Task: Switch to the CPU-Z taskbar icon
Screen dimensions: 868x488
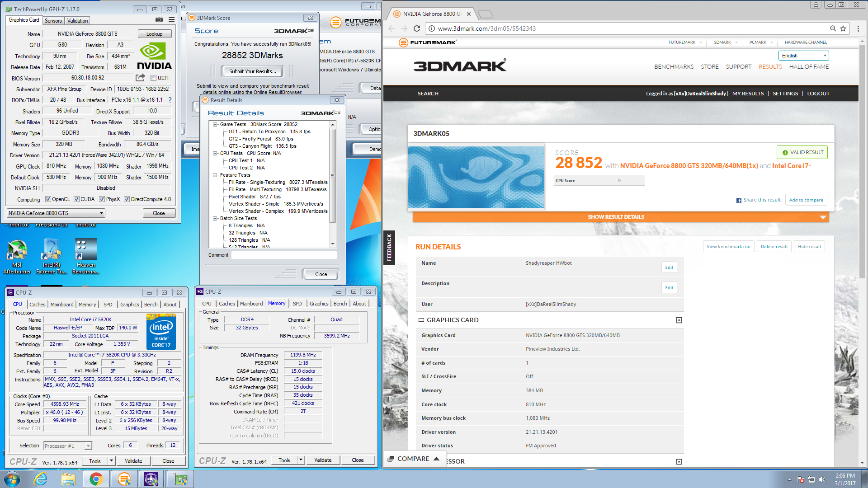Action: point(151,479)
